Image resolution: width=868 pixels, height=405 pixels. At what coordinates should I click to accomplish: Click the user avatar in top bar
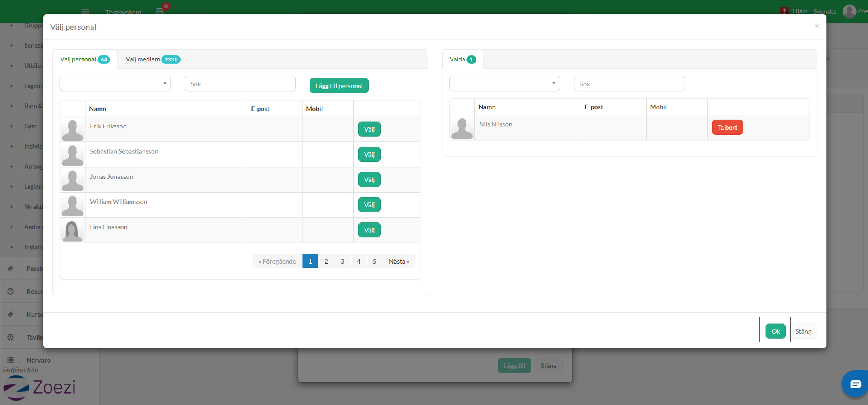point(849,11)
